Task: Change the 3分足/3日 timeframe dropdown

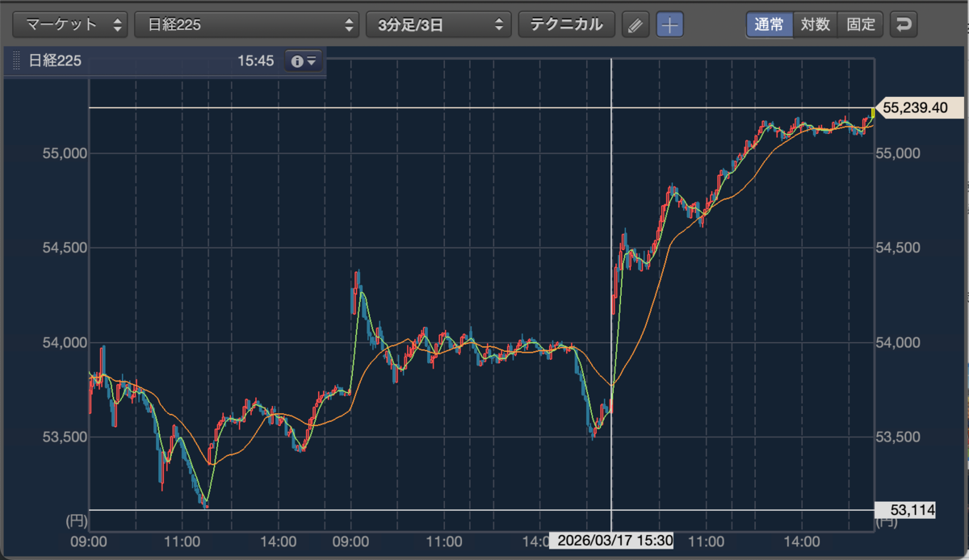Action: point(438,24)
